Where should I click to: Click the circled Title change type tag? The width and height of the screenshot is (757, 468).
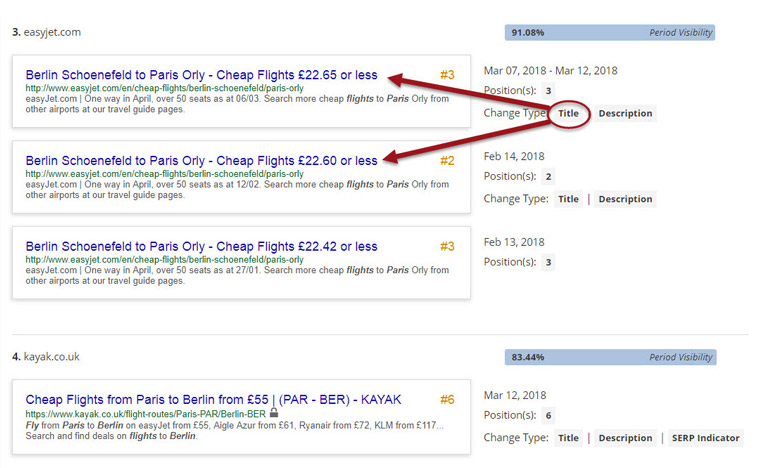click(568, 113)
